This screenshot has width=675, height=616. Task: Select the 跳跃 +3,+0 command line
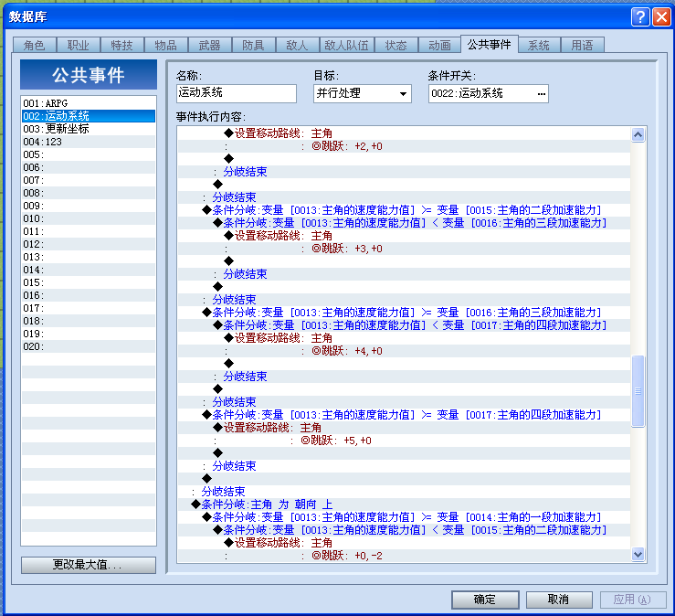404,249
